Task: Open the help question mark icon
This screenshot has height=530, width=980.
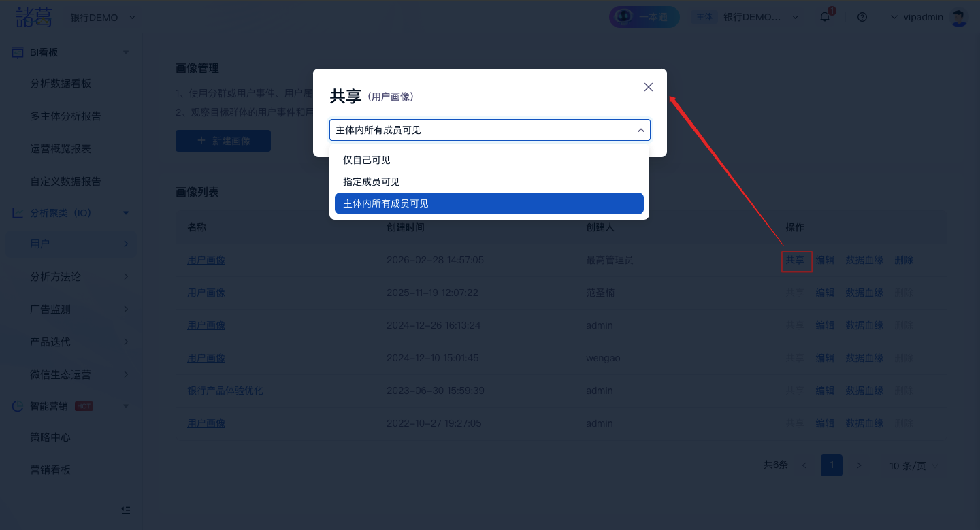Action: pyautogui.click(x=862, y=17)
